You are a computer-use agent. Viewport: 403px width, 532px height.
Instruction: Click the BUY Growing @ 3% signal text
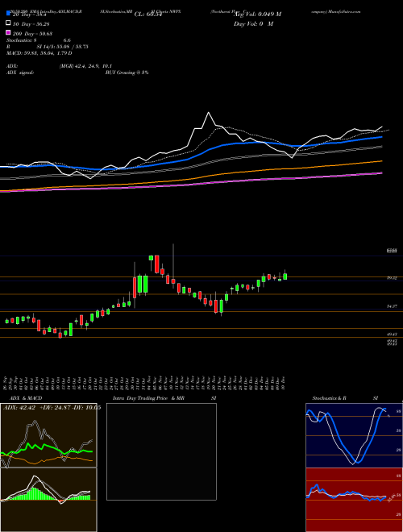pos(127,73)
